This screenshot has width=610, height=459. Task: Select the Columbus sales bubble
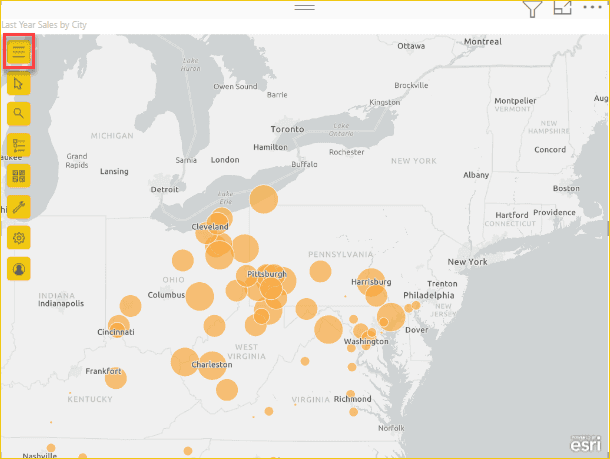coord(199,296)
